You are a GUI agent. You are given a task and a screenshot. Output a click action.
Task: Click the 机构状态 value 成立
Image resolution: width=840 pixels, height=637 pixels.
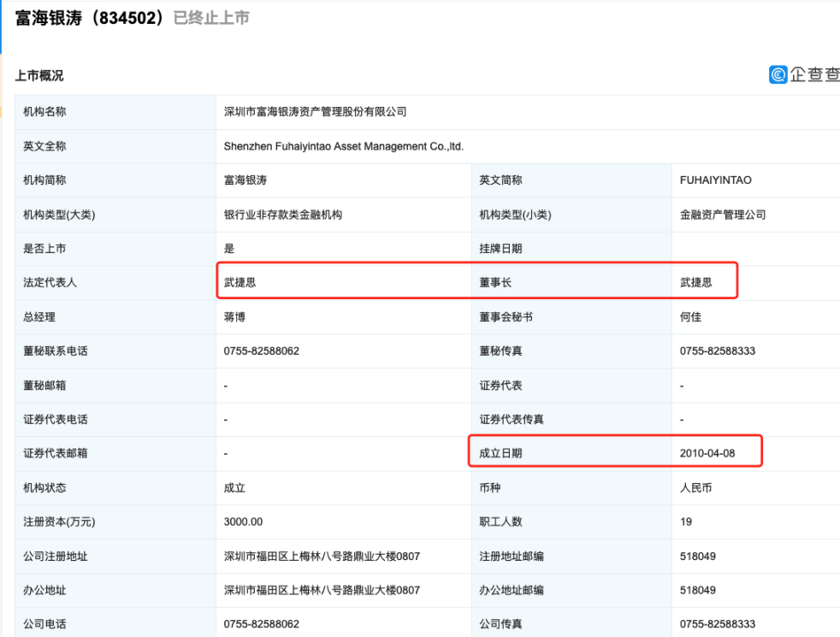tap(234, 487)
